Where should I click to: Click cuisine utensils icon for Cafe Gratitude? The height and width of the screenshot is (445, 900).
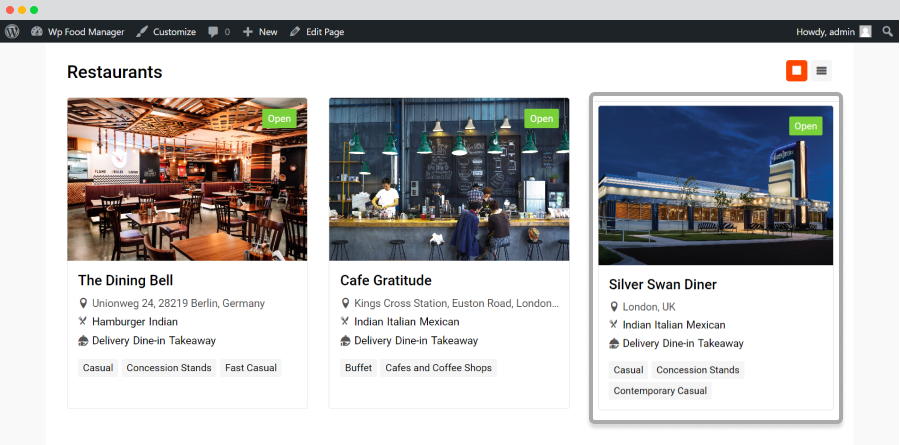coord(345,322)
